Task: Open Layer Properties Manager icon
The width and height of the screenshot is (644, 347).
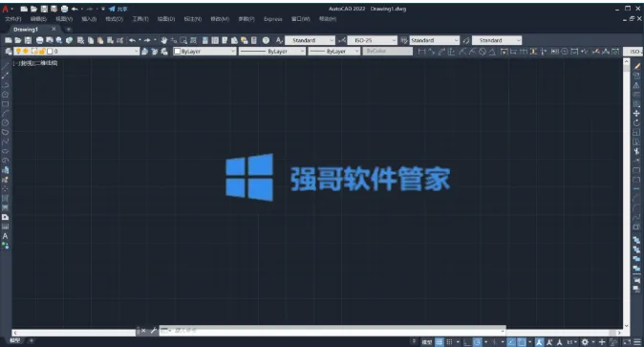Action: click(x=9, y=52)
